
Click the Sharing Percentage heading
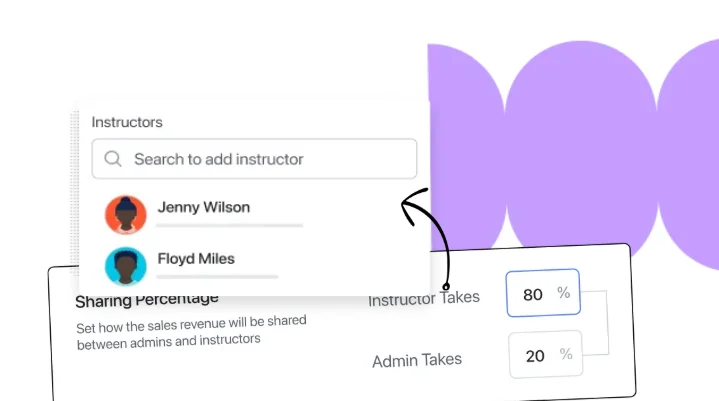[x=146, y=300]
